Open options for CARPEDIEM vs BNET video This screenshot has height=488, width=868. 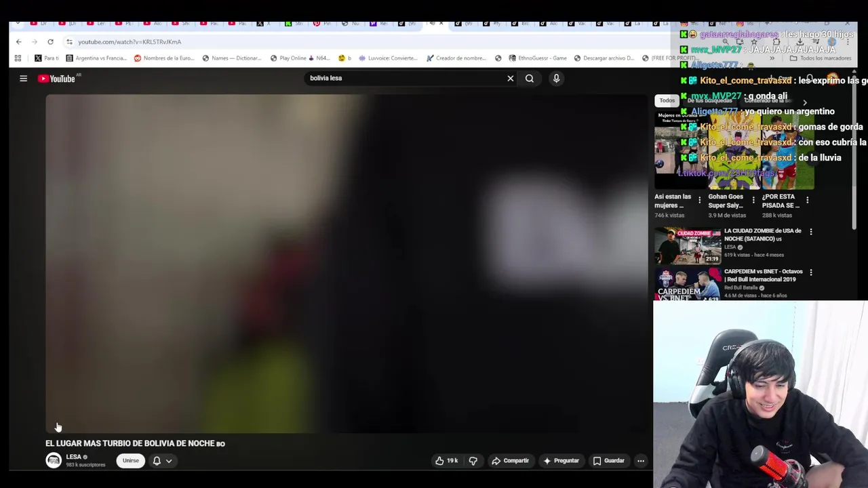(811, 272)
